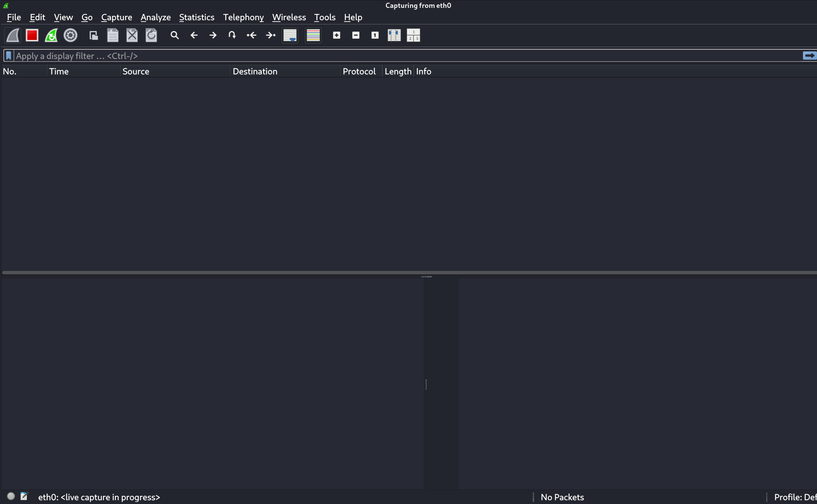
Task: Sort by the Length column header
Action: (x=398, y=71)
